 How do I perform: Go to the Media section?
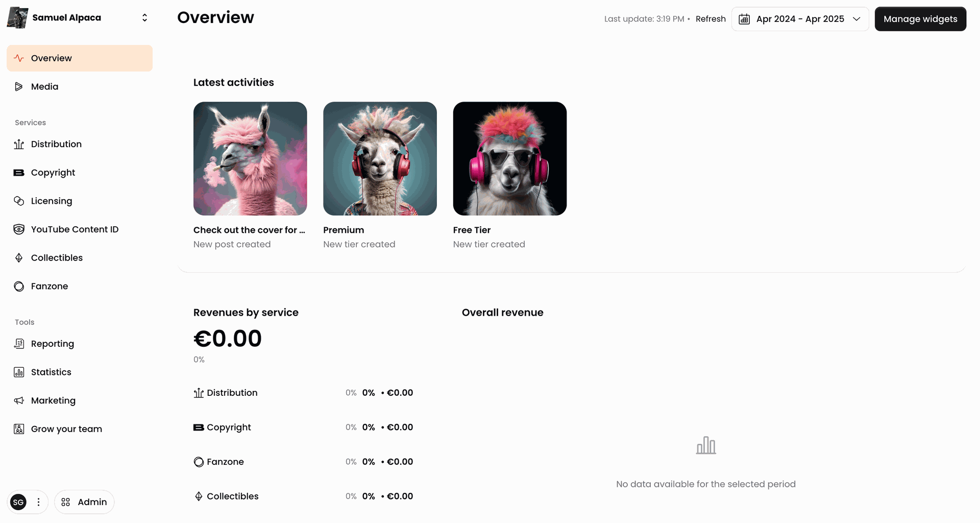80,87
